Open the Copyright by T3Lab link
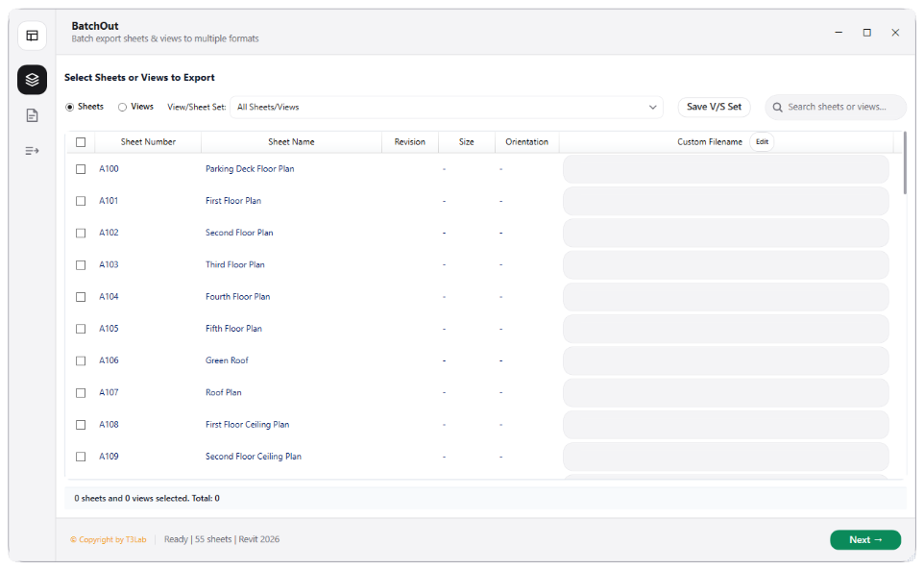This screenshot has width=924, height=570. [x=109, y=539]
